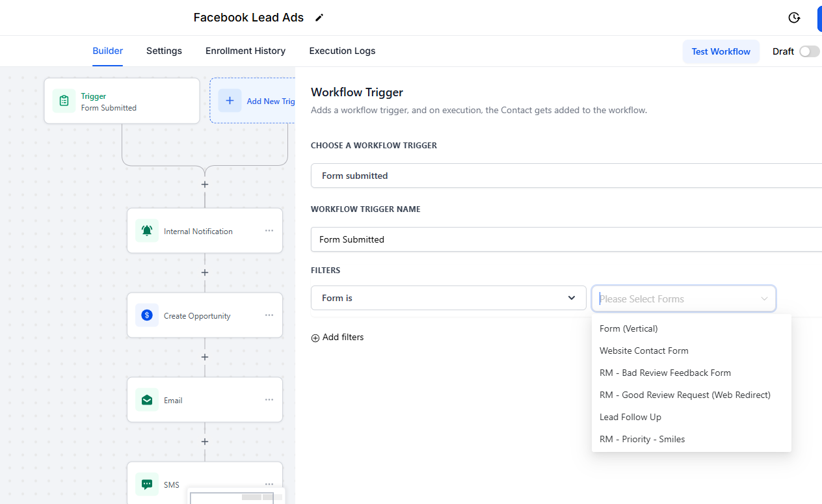Select the Email envelope icon

[147, 400]
